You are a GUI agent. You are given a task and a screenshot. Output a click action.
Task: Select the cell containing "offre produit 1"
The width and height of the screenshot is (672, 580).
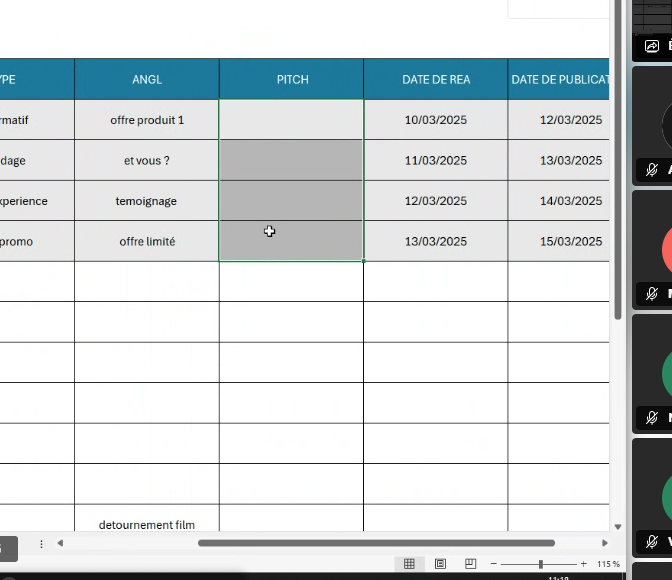147,120
